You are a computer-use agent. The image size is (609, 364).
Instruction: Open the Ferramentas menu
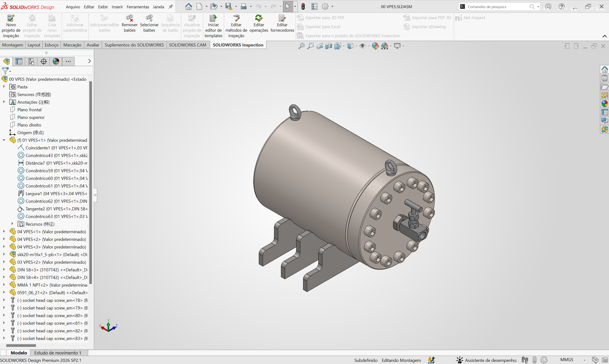coord(138,7)
